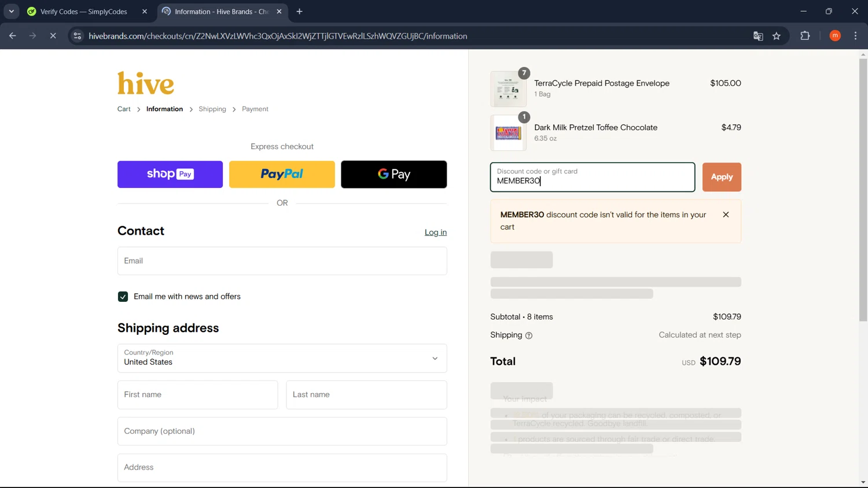This screenshot has height=488, width=868.
Task: Open the Country/Region dropdown
Action: point(282,358)
